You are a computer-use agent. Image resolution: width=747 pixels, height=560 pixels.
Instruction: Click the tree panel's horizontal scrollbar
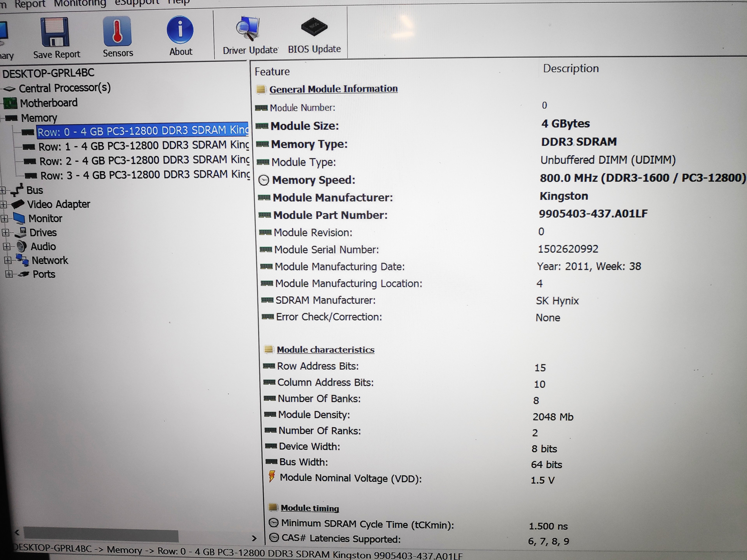point(101,535)
